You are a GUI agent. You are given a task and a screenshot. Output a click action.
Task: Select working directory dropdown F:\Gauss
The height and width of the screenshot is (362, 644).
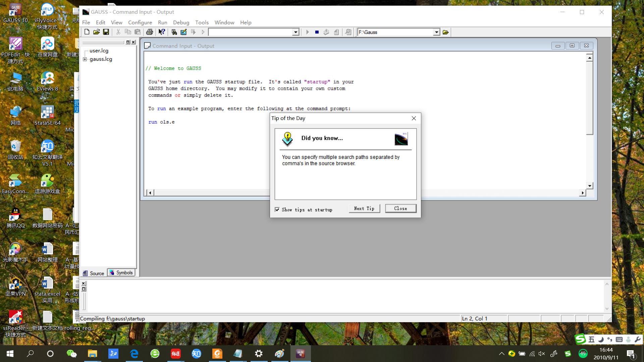(398, 32)
